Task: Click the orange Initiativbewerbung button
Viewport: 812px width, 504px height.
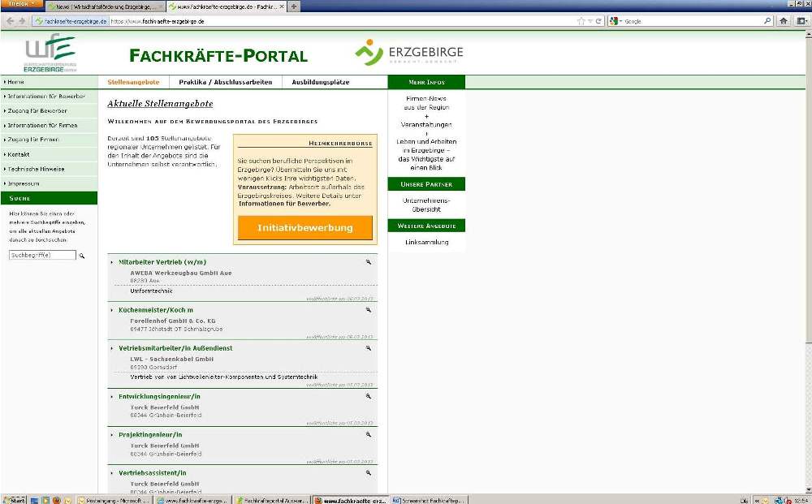Action: coord(305,228)
